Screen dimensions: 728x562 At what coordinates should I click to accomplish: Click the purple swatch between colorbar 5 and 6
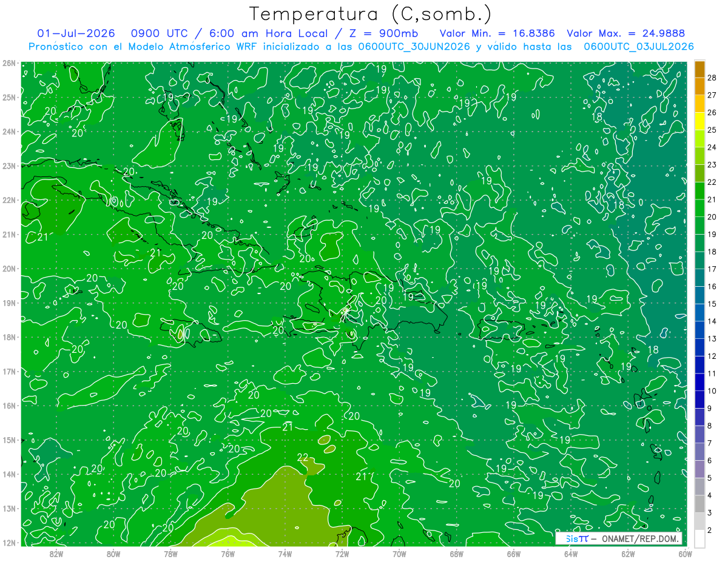700,469
